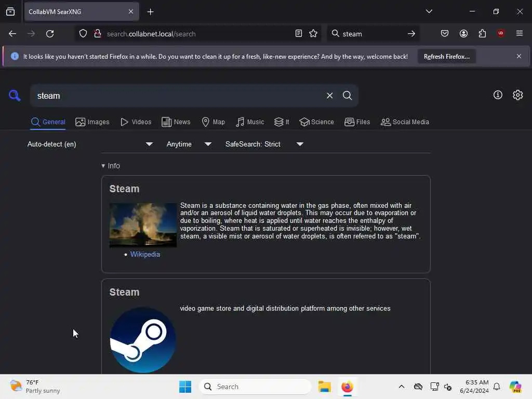
Task: Open the weather widget showing 76°F
Action: pyautogui.click(x=35, y=387)
